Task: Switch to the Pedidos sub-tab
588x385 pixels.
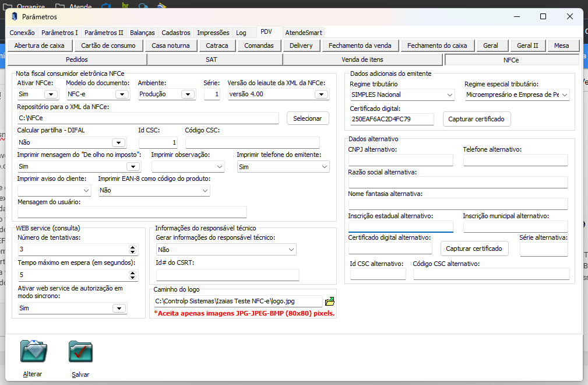Action: (x=77, y=60)
